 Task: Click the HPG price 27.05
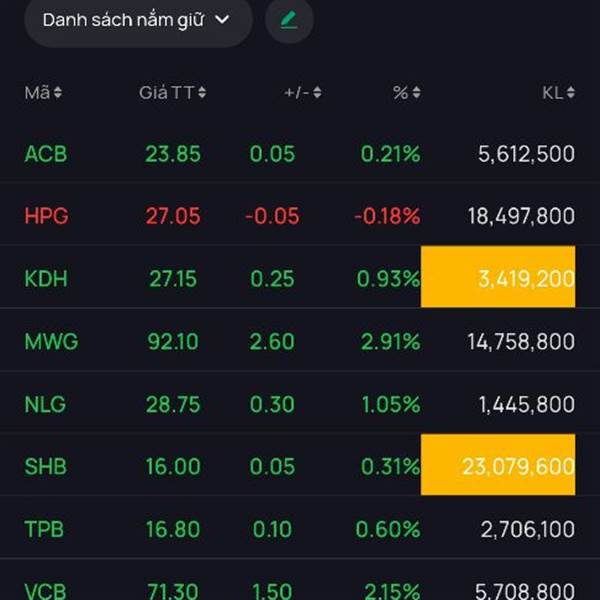pyautogui.click(x=173, y=216)
